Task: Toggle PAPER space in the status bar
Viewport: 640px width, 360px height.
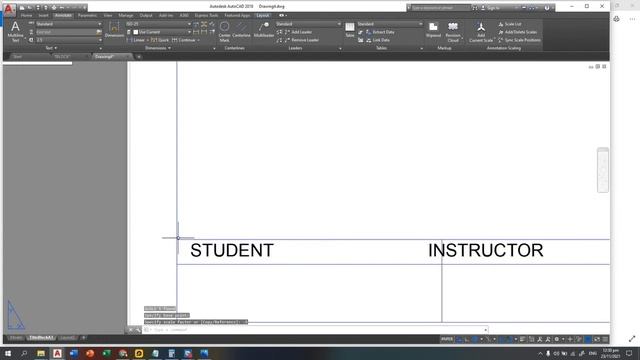Action: 447,339
